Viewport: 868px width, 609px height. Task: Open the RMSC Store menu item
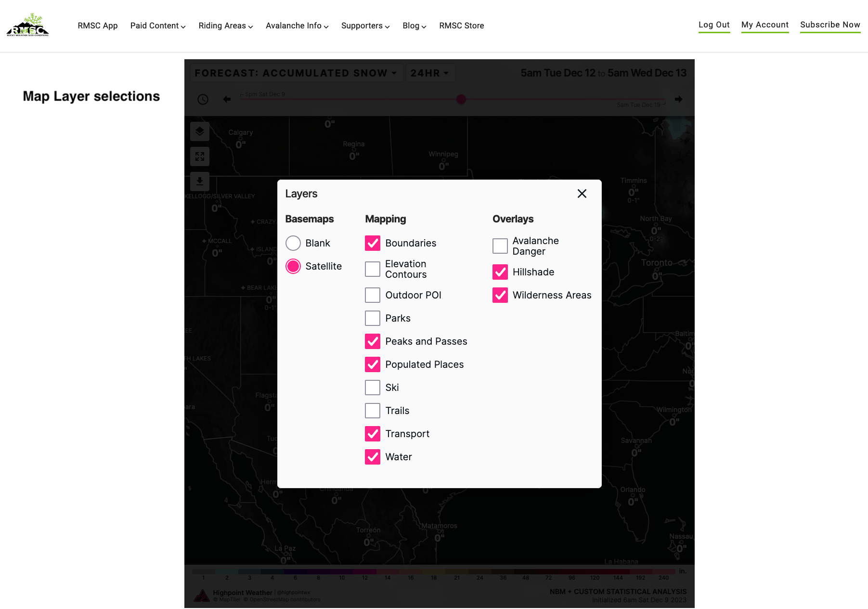coord(461,26)
